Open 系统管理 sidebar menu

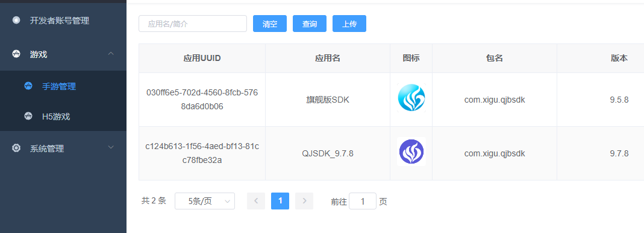[63, 148]
